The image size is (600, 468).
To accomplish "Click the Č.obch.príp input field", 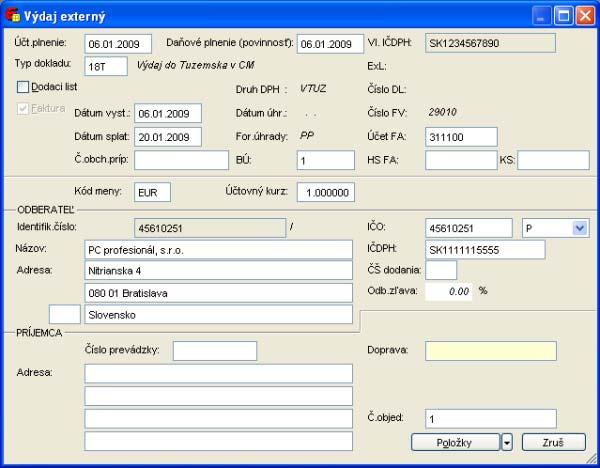I will pyautogui.click(x=181, y=160).
